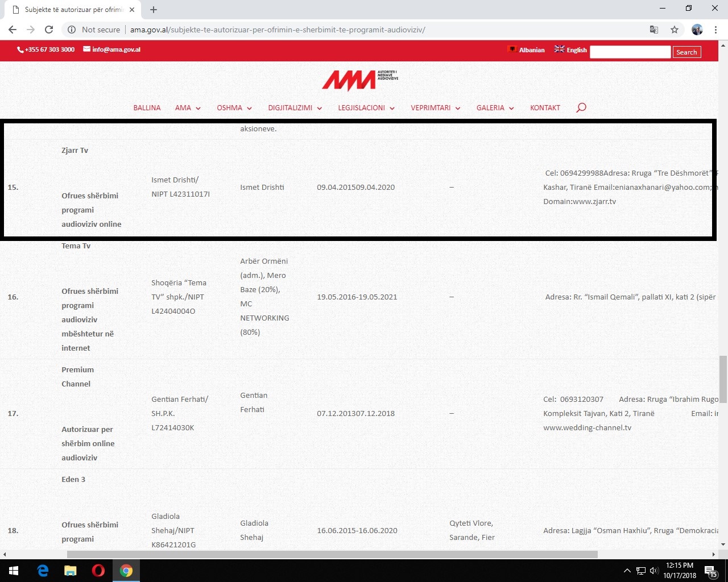Expand the OSHMA dropdown menu

234,107
